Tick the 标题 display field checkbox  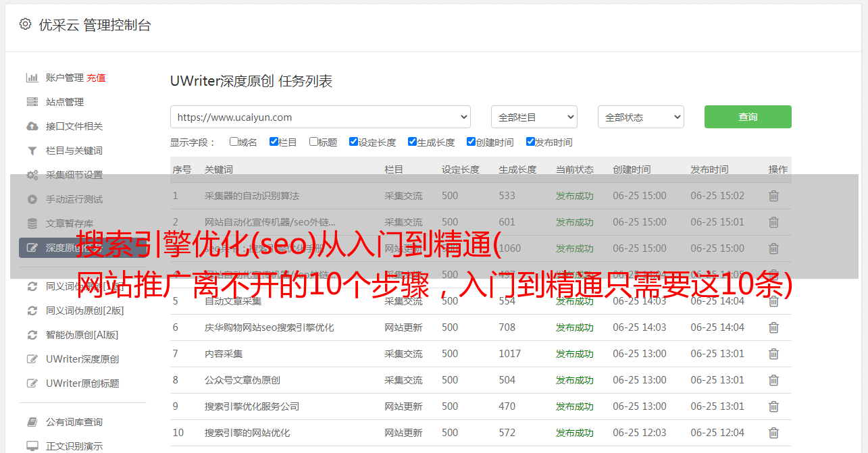(313, 142)
